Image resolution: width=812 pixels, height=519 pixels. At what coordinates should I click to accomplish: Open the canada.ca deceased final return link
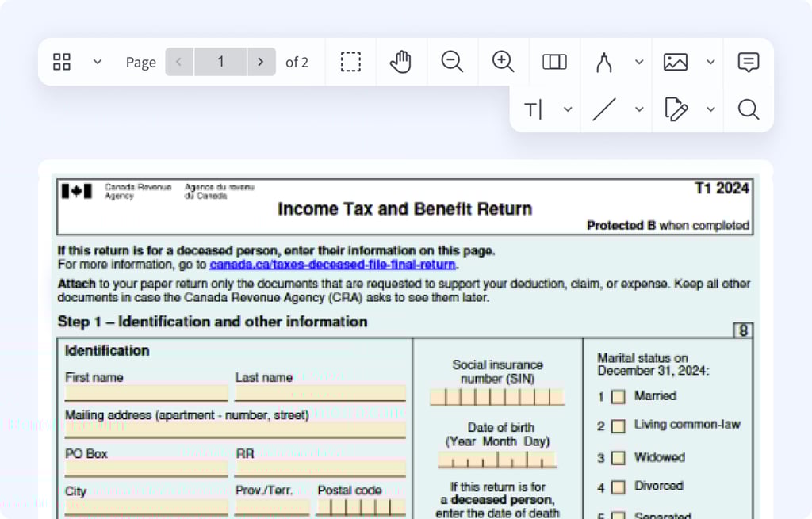pyautogui.click(x=332, y=265)
